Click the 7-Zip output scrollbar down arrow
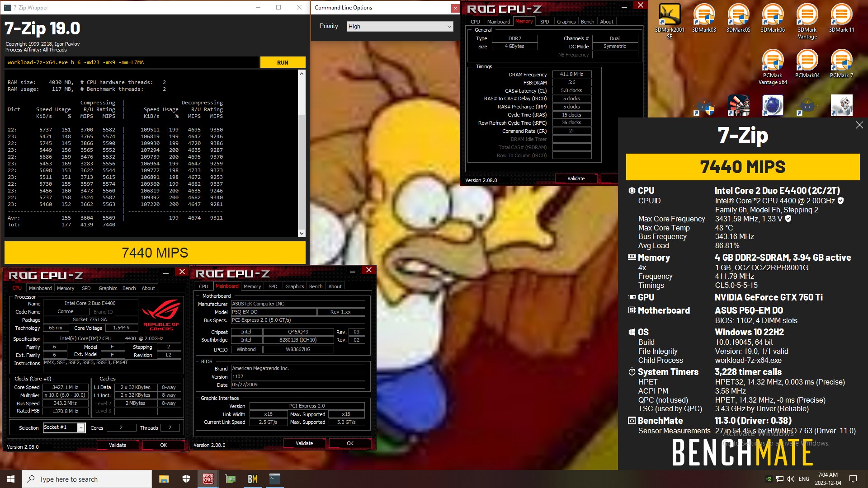The width and height of the screenshot is (868, 488). coord(302,234)
